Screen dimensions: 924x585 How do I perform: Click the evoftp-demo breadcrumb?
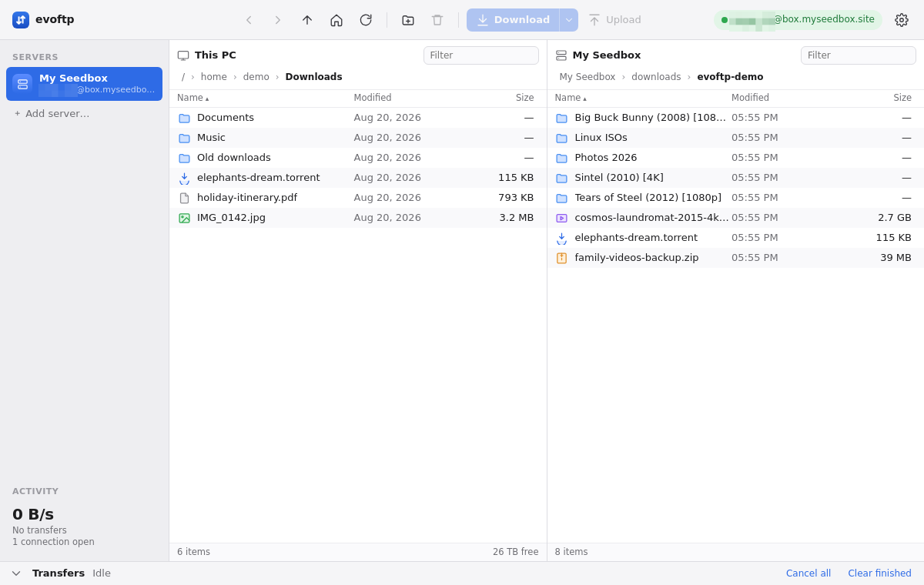(x=730, y=77)
